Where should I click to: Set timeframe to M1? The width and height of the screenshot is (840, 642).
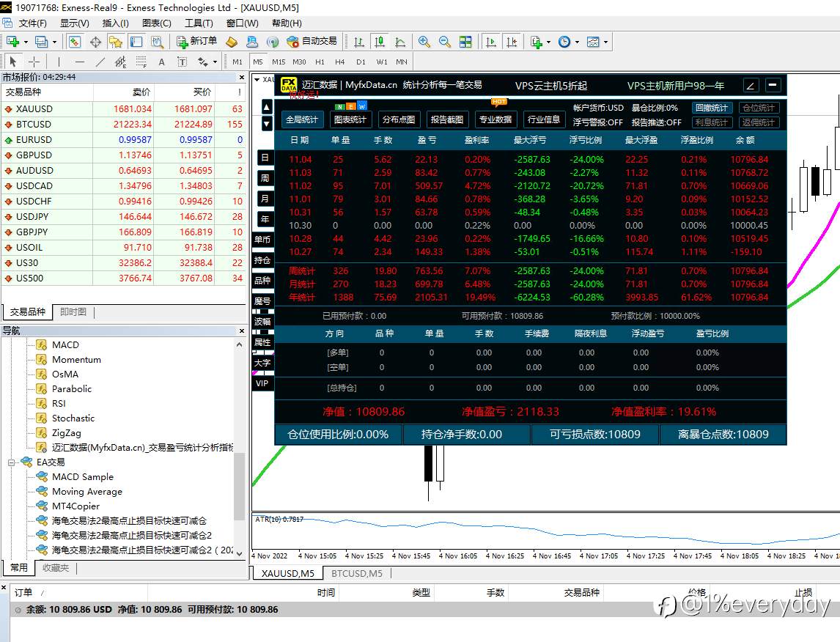(237, 62)
